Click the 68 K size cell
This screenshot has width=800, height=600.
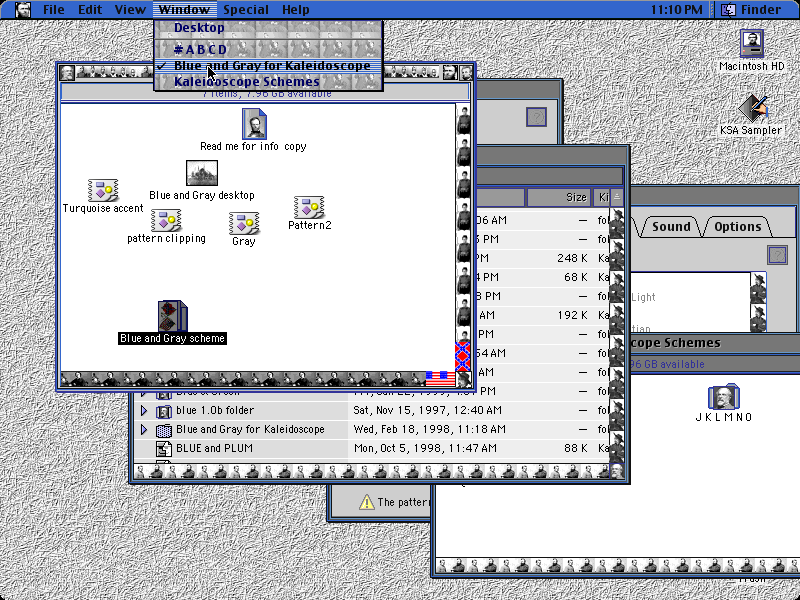575,277
